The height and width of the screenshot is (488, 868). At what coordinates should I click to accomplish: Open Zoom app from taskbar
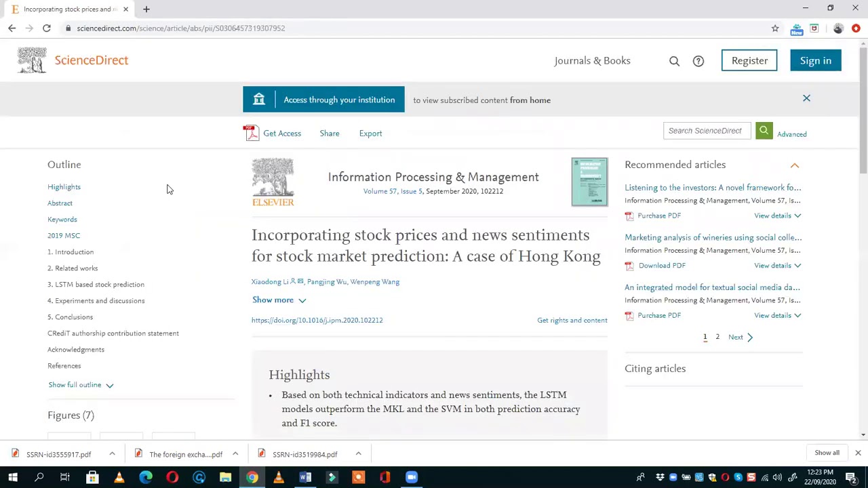click(x=412, y=477)
